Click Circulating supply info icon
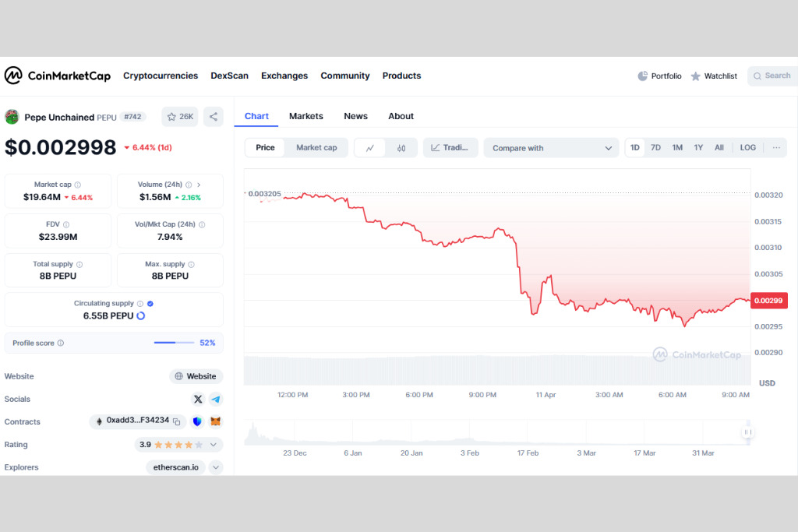This screenshot has height=532, width=798. (x=140, y=304)
